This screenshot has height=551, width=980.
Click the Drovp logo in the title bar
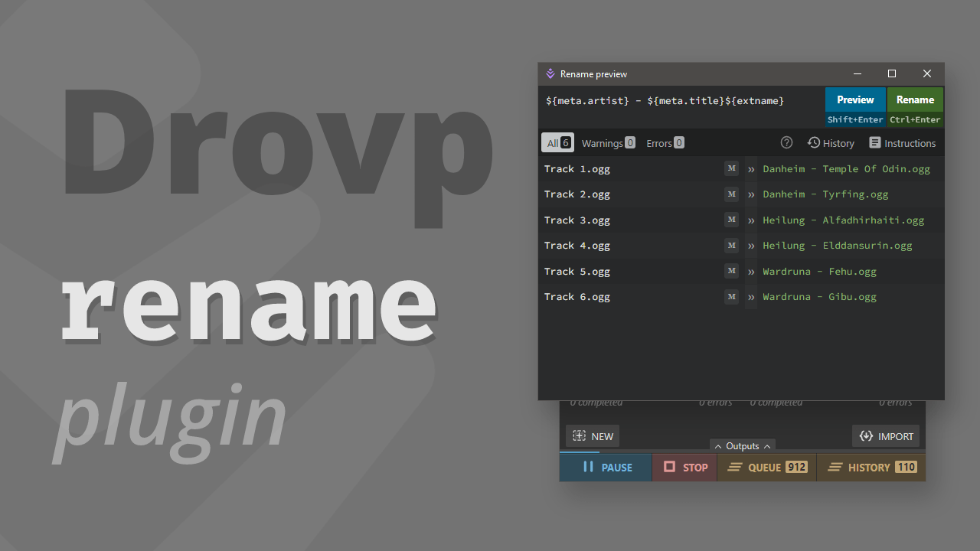click(550, 73)
